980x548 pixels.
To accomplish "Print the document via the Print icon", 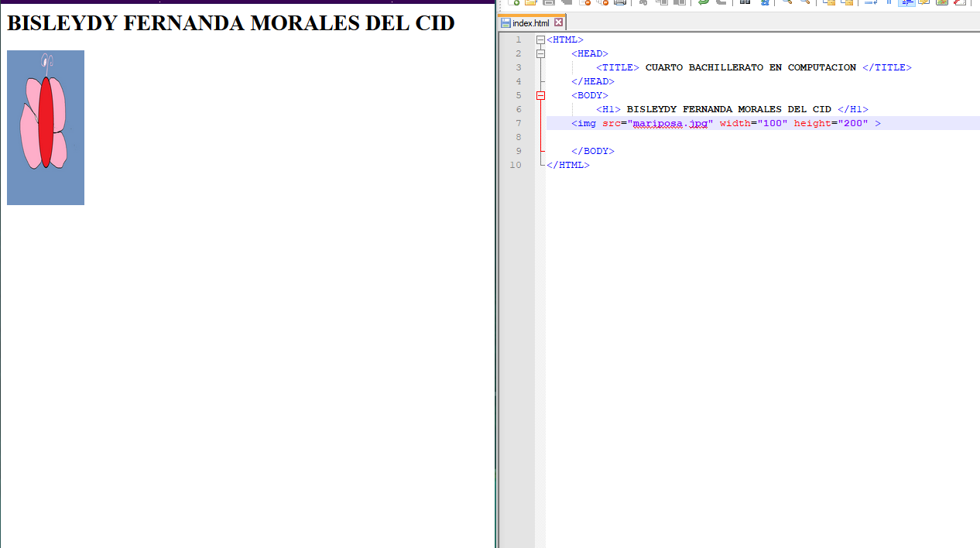I will click(620, 2).
